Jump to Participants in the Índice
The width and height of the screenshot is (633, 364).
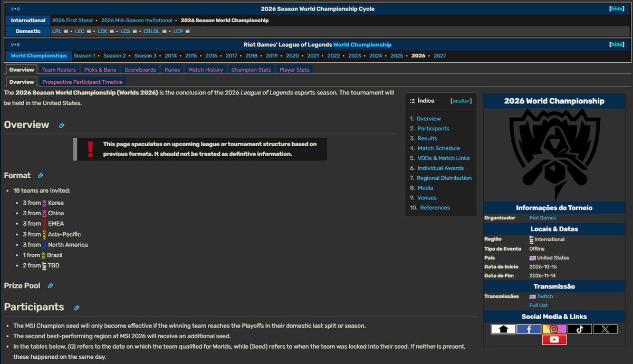433,129
